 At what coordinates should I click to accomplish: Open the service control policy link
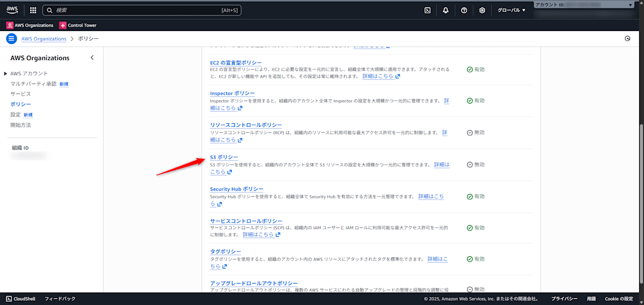point(246,221)
